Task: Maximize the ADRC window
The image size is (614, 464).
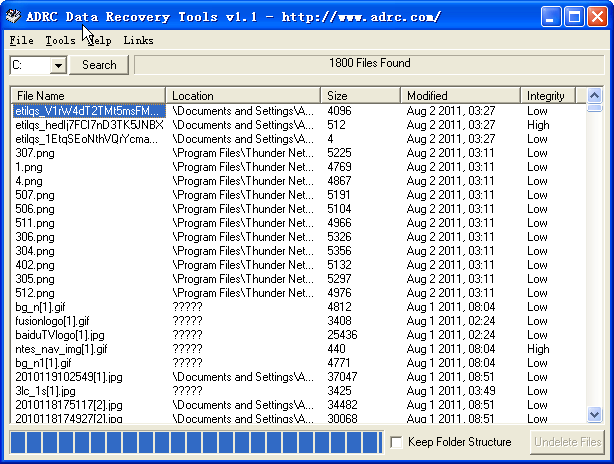Action: 574,16
